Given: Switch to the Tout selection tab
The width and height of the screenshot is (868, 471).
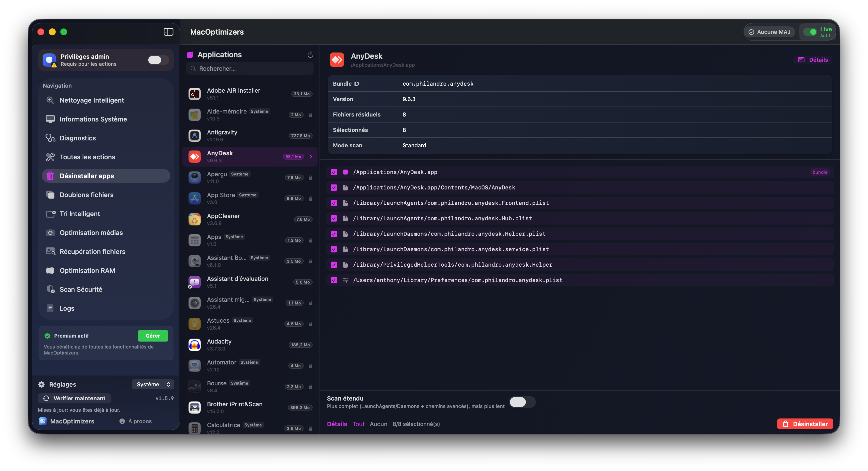Looking at the screenshot, I should click(359, 424).
